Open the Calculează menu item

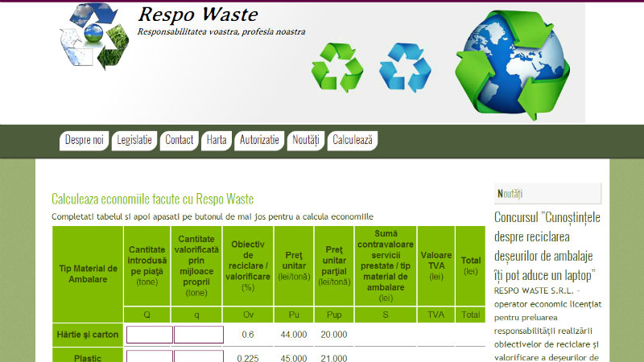(x=353, y=140)
